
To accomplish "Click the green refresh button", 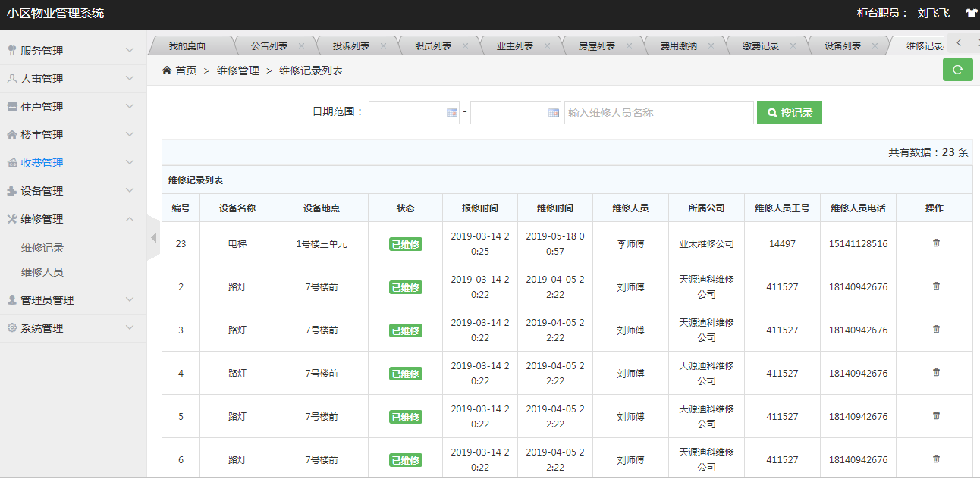I will coord(957,70).
